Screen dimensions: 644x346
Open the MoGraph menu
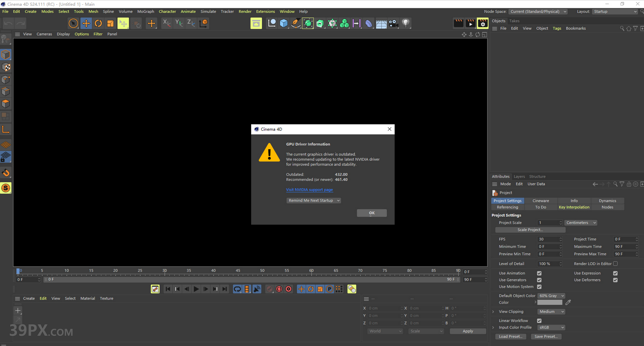coord(145,11)
